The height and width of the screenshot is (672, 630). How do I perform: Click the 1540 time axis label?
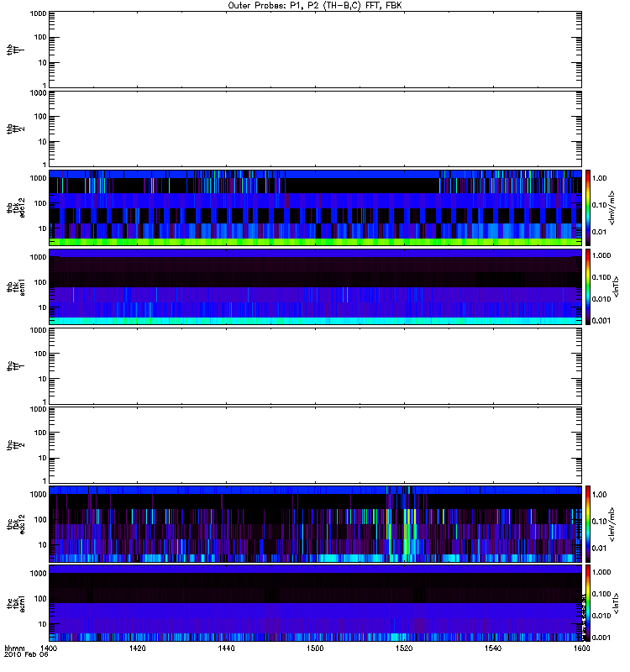(493, 648)
